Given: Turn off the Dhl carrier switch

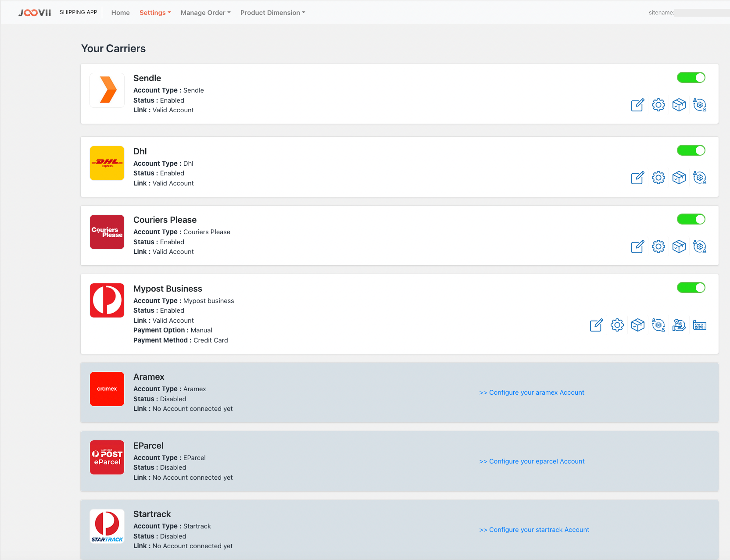Looking at the screenshot, I should [x=691, y=150].
